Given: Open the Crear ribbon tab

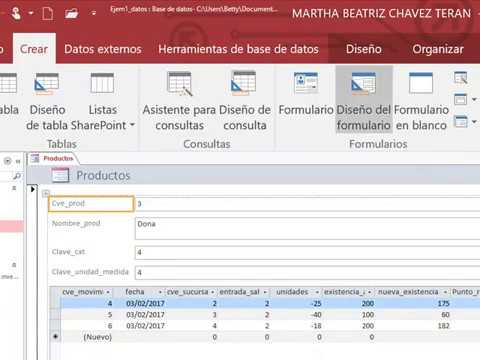Looking at the screenshot, I should [34, 49].
